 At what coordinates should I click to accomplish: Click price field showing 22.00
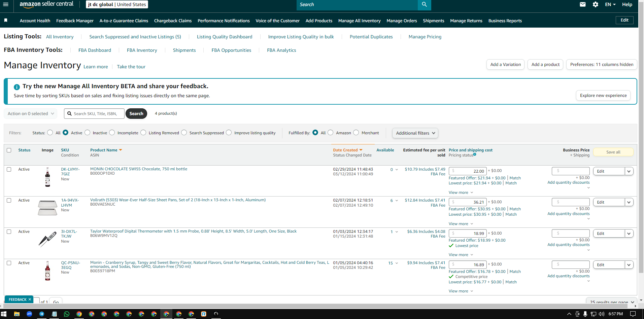tap(468, 171)
